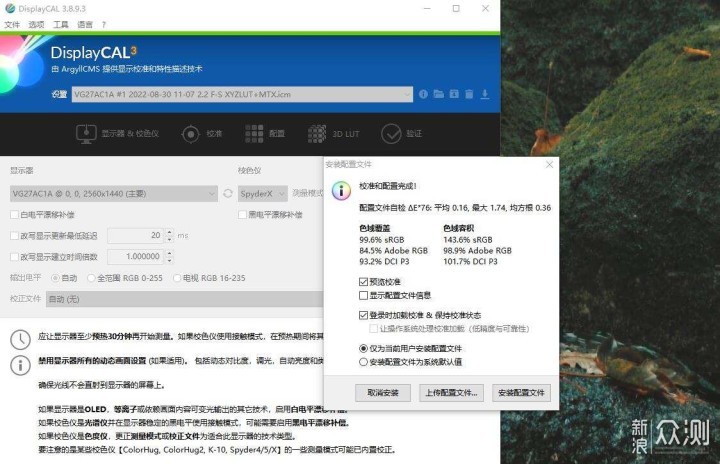Viewport: 720px width, 464px height.
Task: Open the 文件 menu
Action: click(12, 24)
